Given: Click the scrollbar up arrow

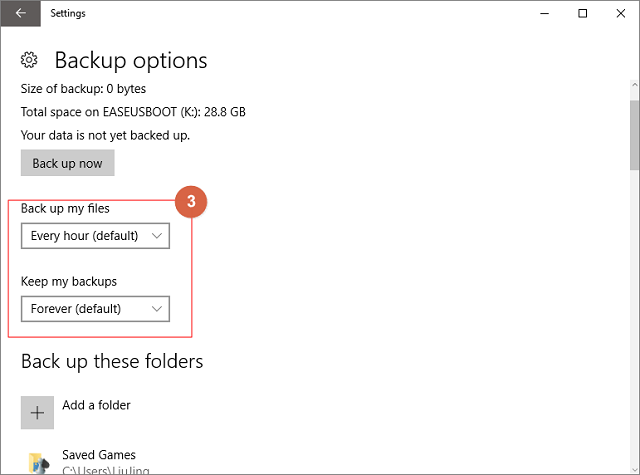Looking at the screenshot, I should pyautogui.click(x=634, y=85).
